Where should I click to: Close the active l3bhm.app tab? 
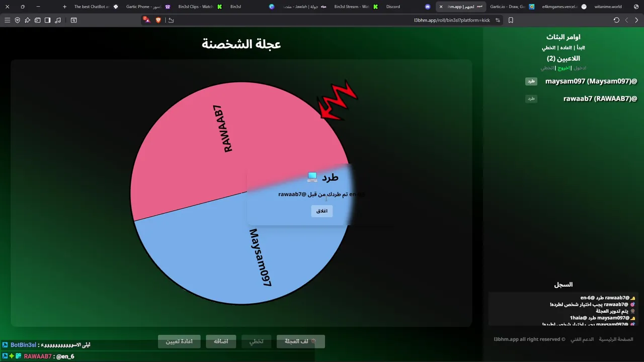(x=441, y=7)
